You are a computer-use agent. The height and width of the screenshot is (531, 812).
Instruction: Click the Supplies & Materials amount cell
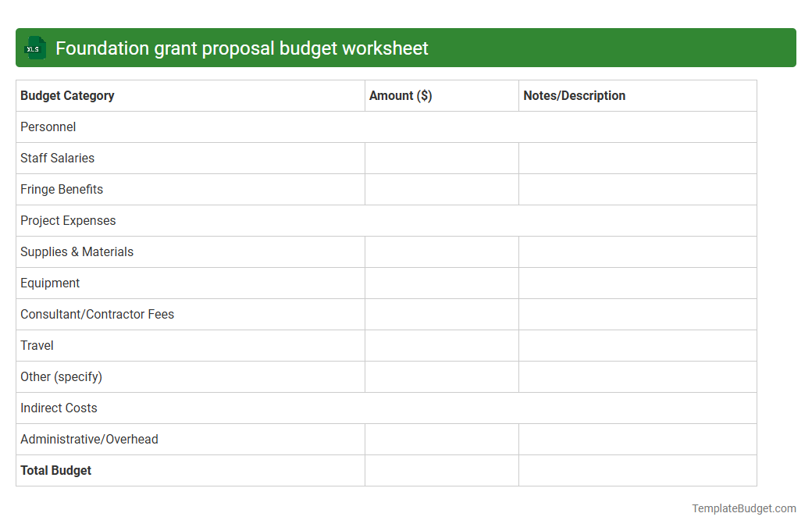(x=441, y=251)
